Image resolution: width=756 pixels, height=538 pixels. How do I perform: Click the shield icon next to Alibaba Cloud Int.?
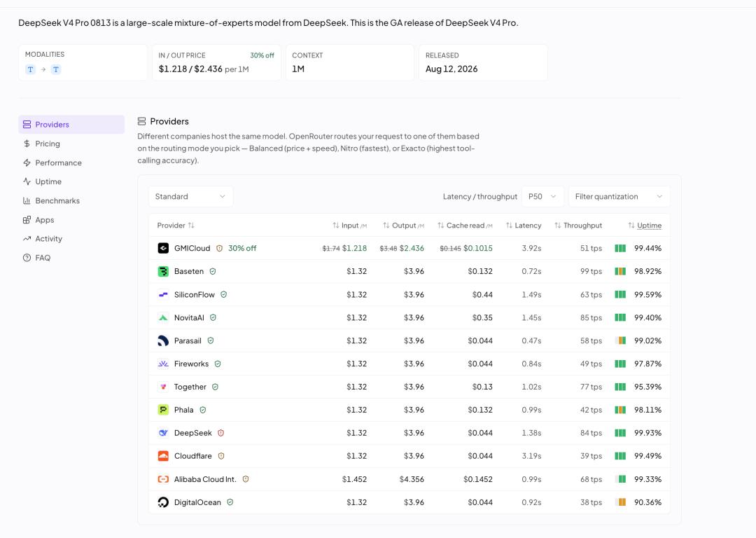coord(246,479)
